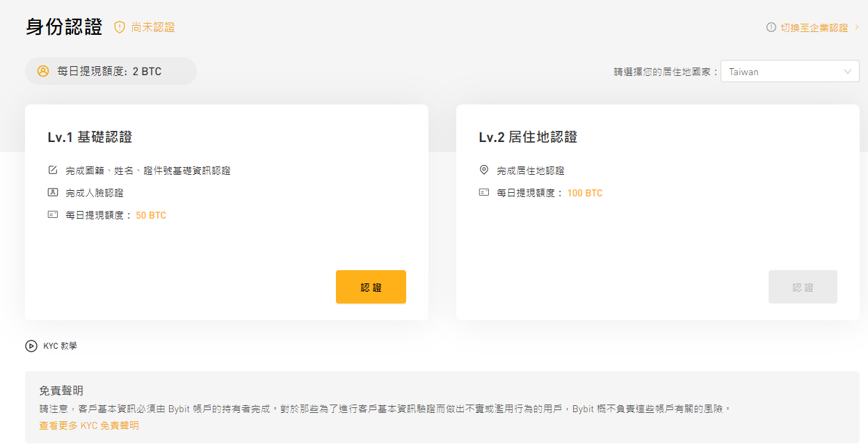Expand the chevron after 切換至企業認證
Viewport: 868px width, 447px height.
pos(858,27)
